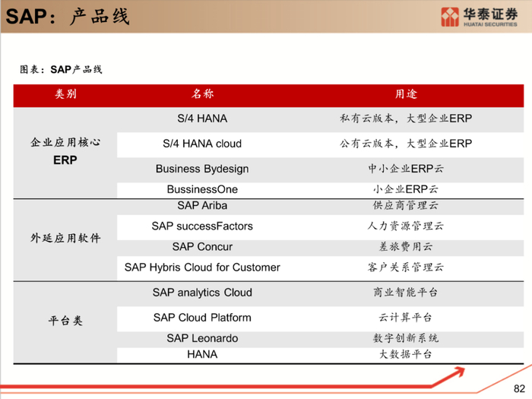Screen dimensions: 532x399
Task: Click the '客户关系管理云' usage cell
Action: 406,268
